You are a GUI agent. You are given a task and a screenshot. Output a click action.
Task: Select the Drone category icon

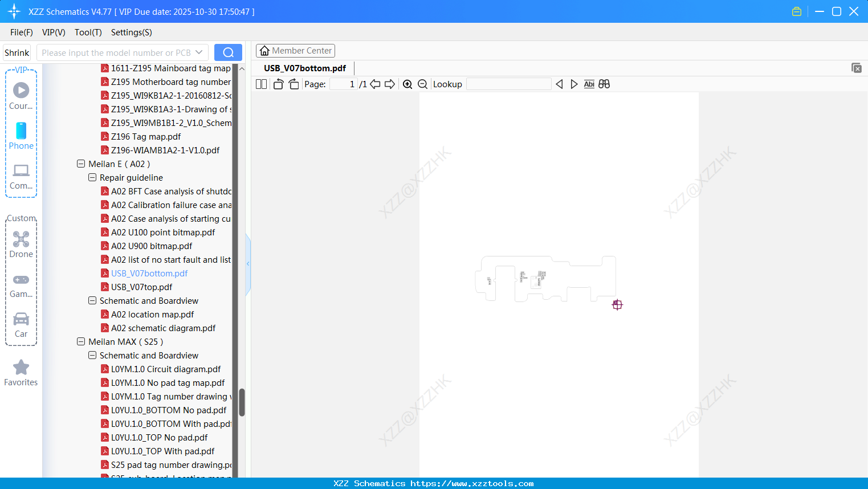tap(21, 244)
